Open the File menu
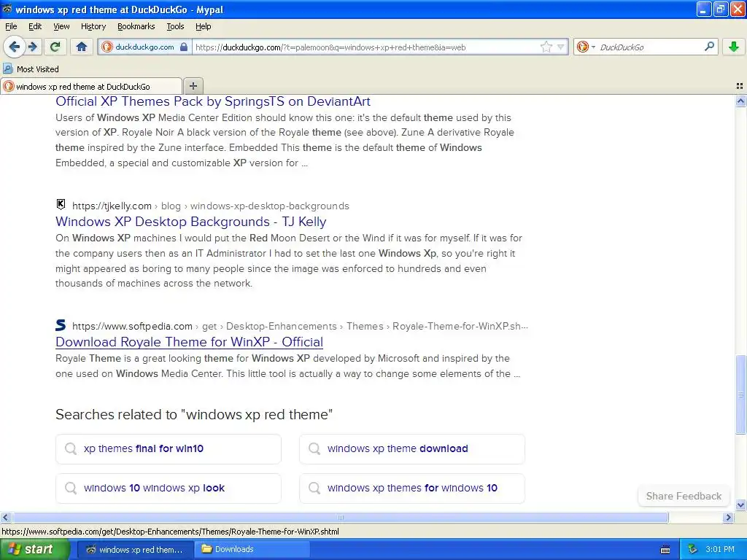This screenshot has width=747, height=560. coord(11,26)
